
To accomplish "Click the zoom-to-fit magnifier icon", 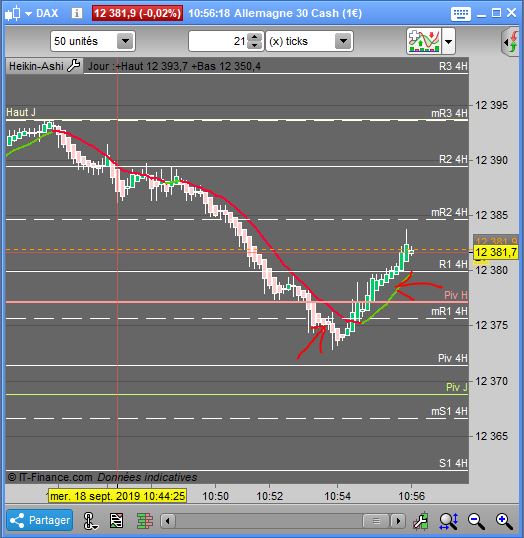I will pos(449,521).
